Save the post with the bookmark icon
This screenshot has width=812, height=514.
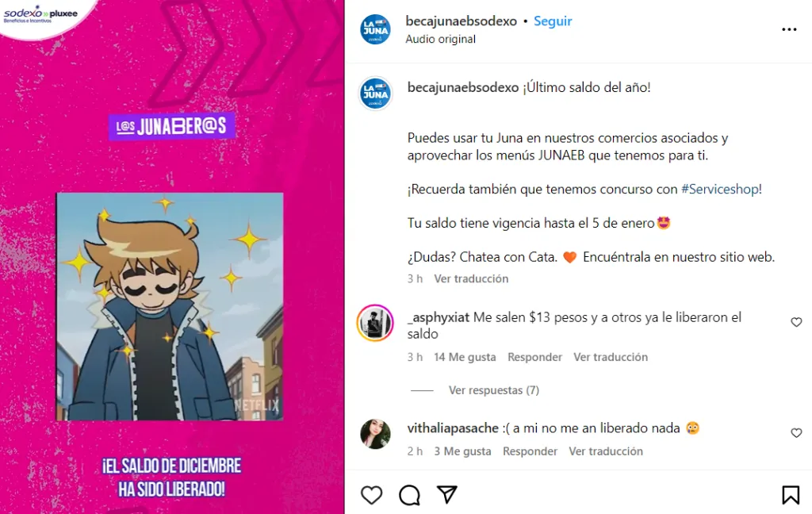pyautogui.click(x=791, y=495)
